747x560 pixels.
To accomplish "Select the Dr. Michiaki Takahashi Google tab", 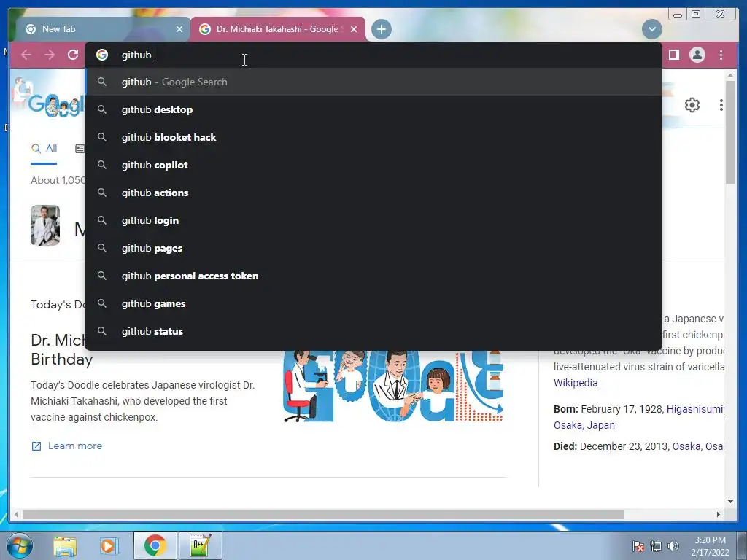I will click(278, 29).
